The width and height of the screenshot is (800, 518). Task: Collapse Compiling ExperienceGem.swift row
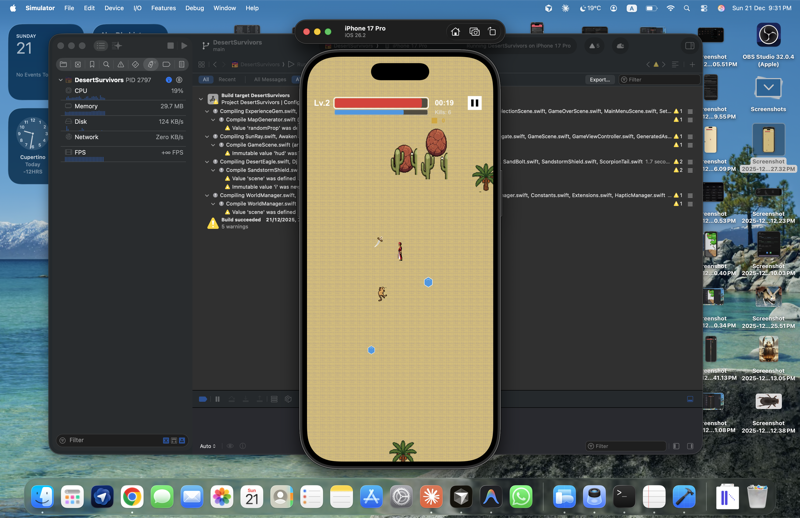pyautogui.click(x=208, y=111)
